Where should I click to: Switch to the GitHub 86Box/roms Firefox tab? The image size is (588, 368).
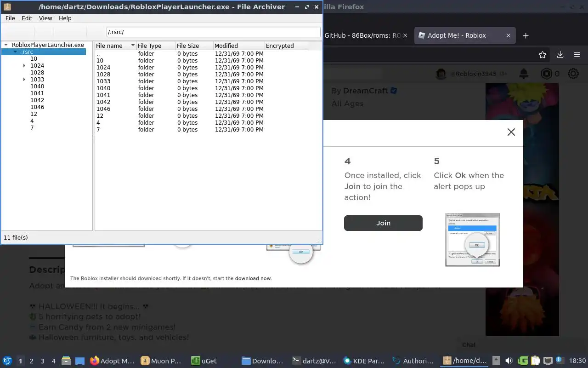pyautogui.click(x=363, y=35)
